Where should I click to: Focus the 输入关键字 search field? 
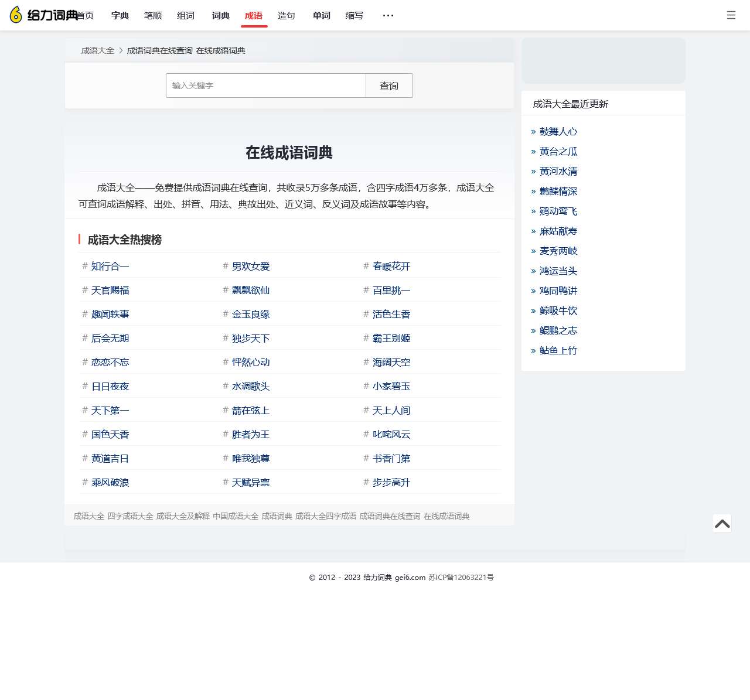(x=265, y=86)
